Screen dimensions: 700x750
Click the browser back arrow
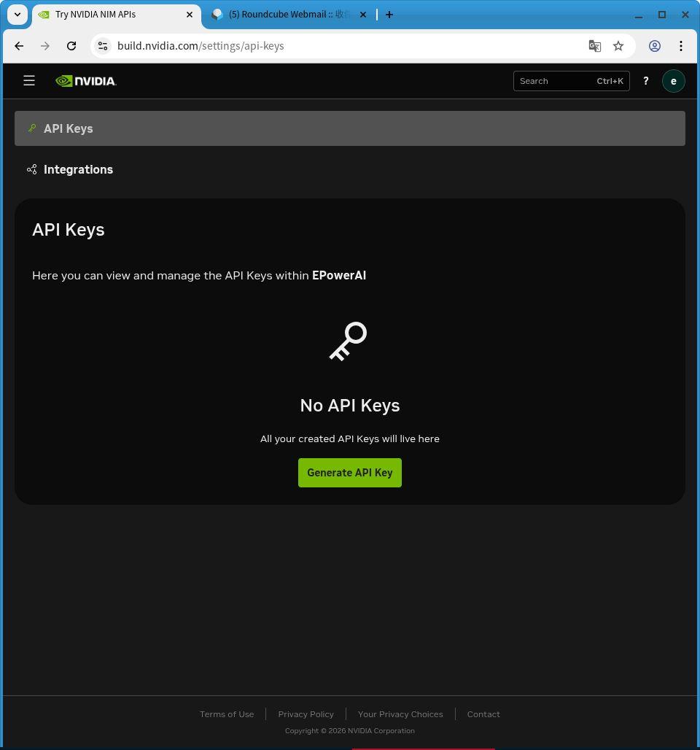pyautogui.click(x=19, y=46)
